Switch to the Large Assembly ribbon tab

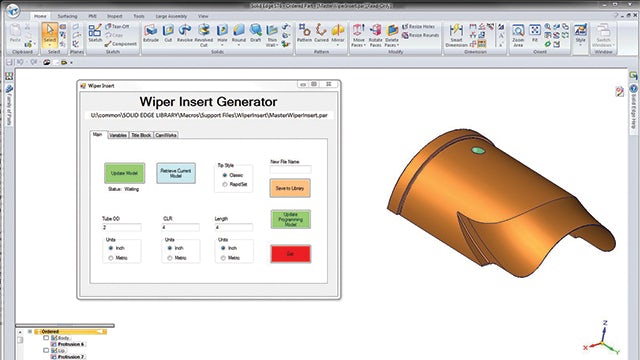coord(171,16)
